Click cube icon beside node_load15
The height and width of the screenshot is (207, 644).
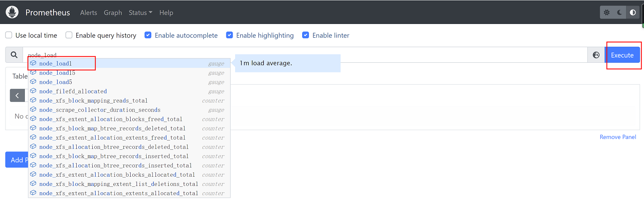(33, 73)
